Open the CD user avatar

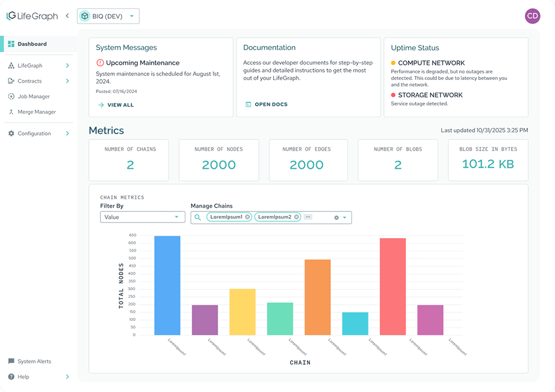tap(532, 16)
